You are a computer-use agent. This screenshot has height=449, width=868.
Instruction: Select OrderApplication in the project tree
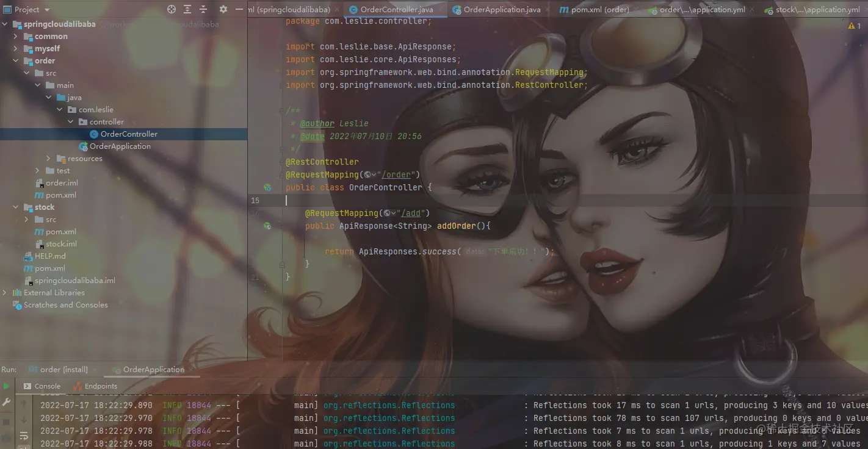coord(120,146)
